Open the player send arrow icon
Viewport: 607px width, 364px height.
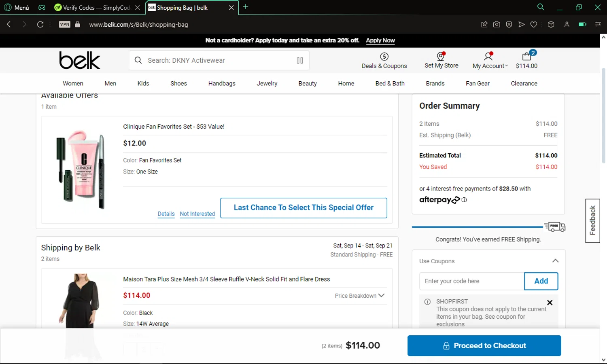click(x=522, y=24)
